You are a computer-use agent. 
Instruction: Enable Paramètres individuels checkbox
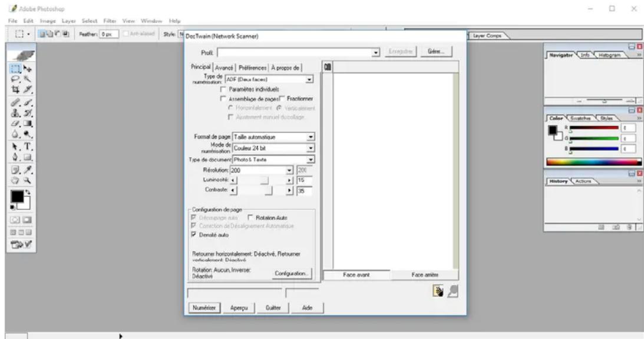[223, 89]
